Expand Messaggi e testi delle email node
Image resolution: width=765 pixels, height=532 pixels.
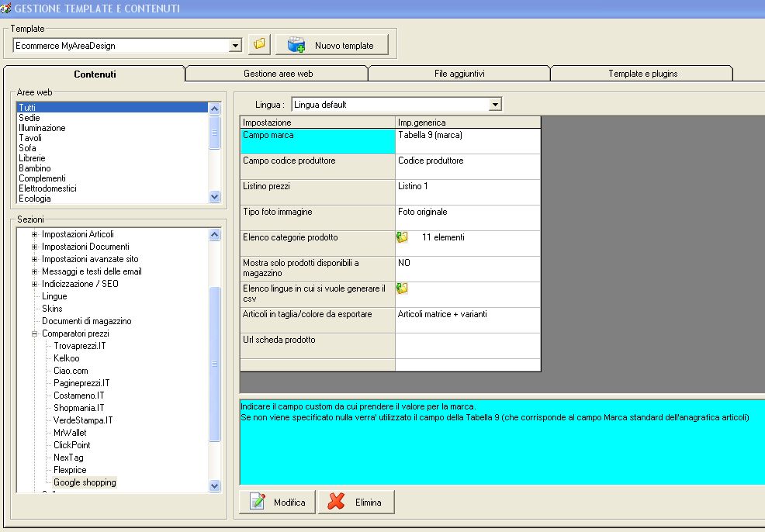[35, 271]
